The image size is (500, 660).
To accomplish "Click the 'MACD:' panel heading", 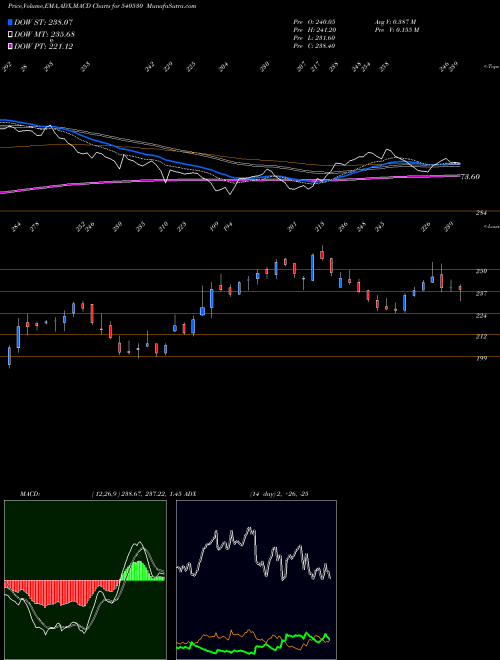I will click(30, 494).
